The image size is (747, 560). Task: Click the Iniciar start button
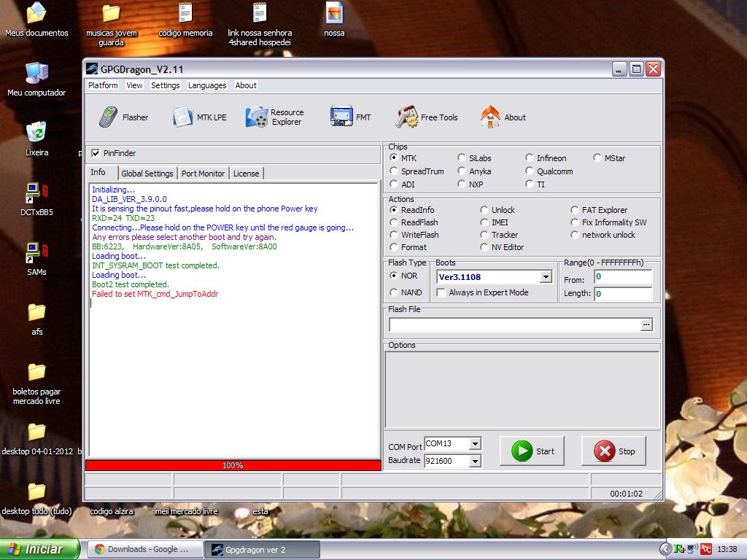click(40, 549)
